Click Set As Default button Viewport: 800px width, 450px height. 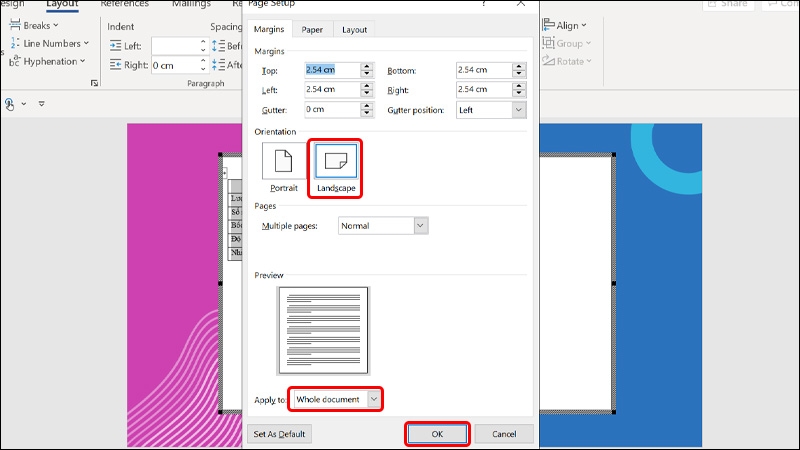click(279, 434)
